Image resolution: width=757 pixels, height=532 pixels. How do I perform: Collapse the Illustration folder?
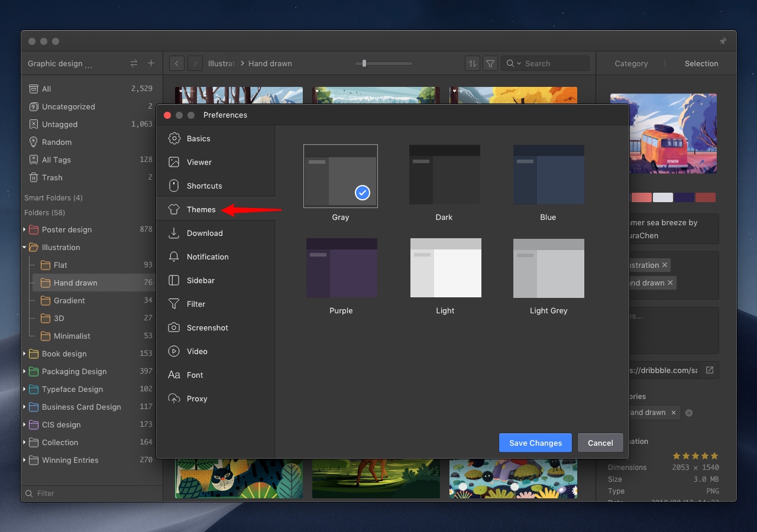[25, 247]
